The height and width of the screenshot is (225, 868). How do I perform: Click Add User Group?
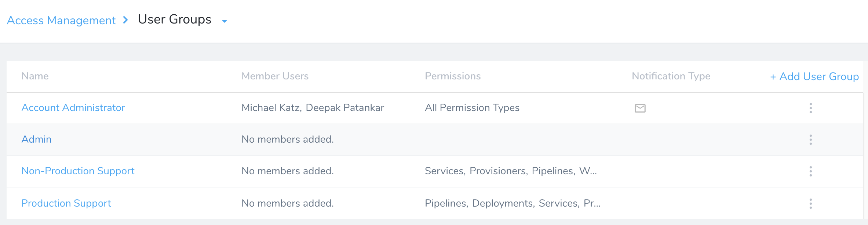(814, 76)
